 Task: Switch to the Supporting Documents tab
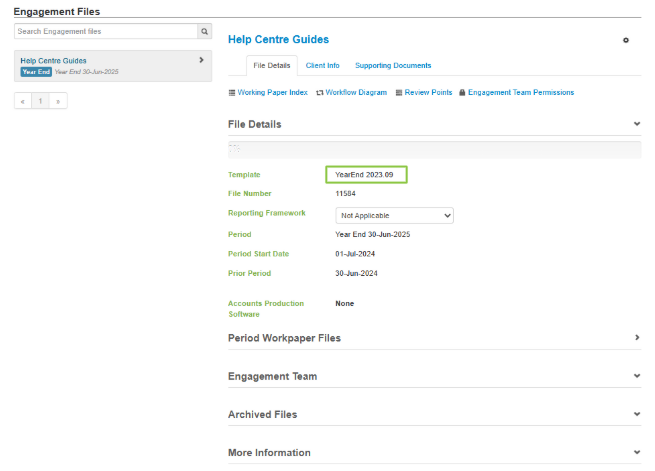click(x=393, y=65)
